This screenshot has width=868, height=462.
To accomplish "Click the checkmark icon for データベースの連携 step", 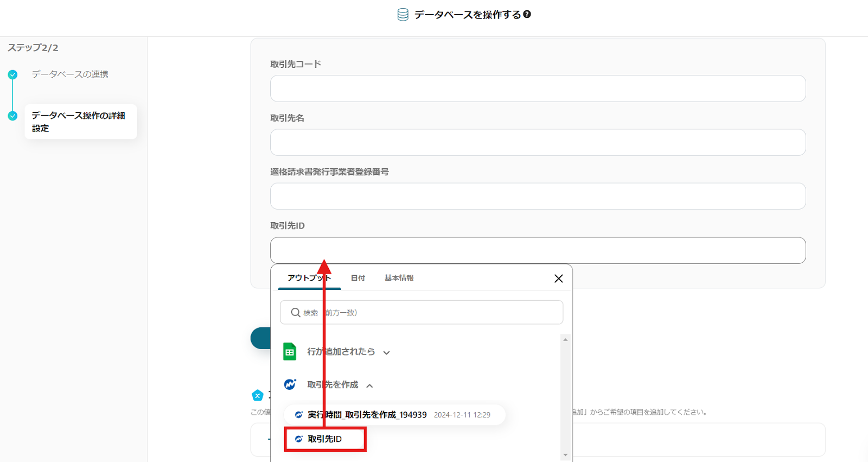I will click(x=12, y=74).
